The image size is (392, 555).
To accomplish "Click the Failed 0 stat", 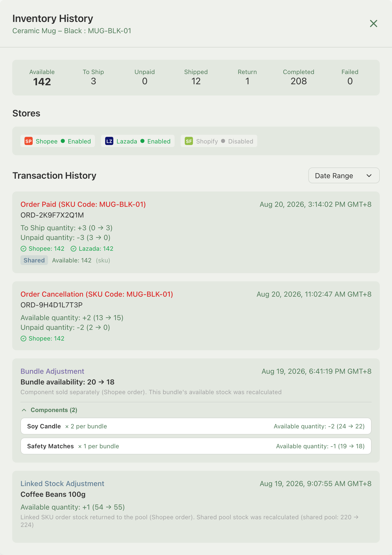I will click(350, 78).
